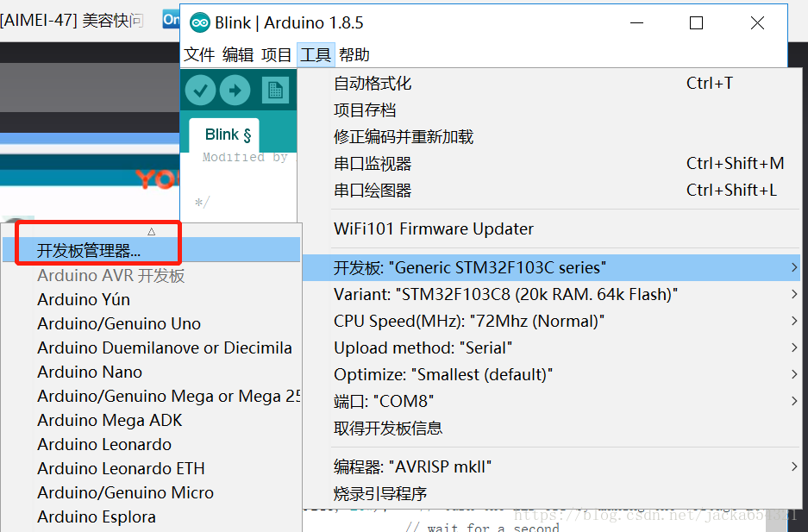Choose Arduino Yún board
The width and height of the screenshot is (808, 532).
click(152, 299)
